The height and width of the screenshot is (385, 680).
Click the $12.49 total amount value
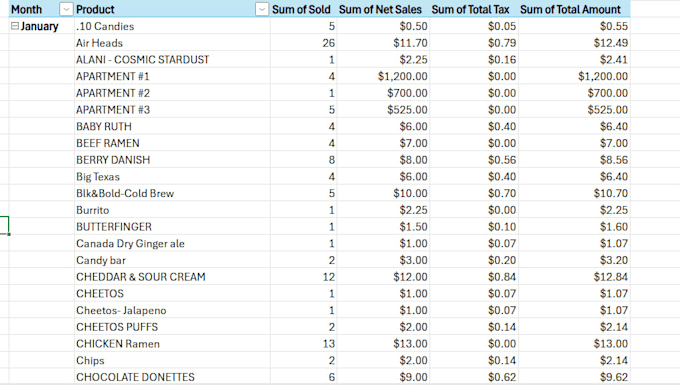pyautogui.click(x=611, y=43)
